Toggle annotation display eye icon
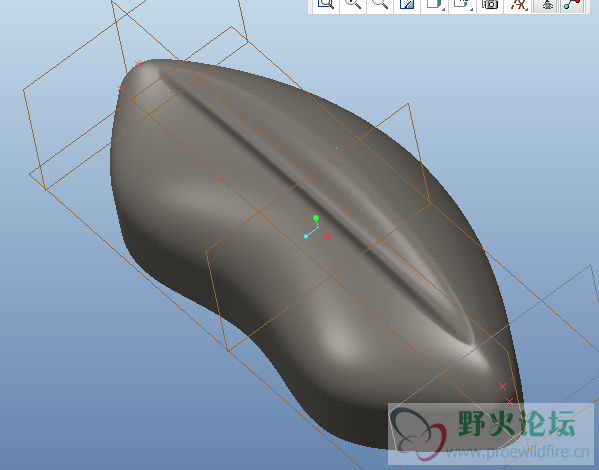Screen dimensions: 599x470 click(547, 5)
